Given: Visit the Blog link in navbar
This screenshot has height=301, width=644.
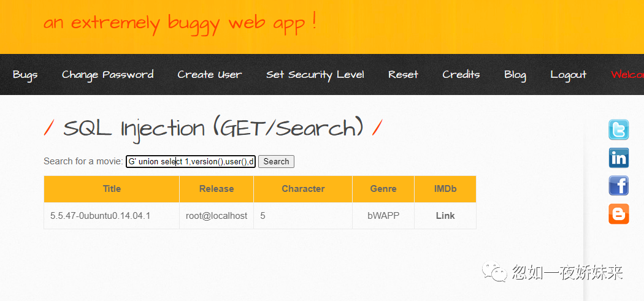Looking at the screenshot, I should point(515,75).
